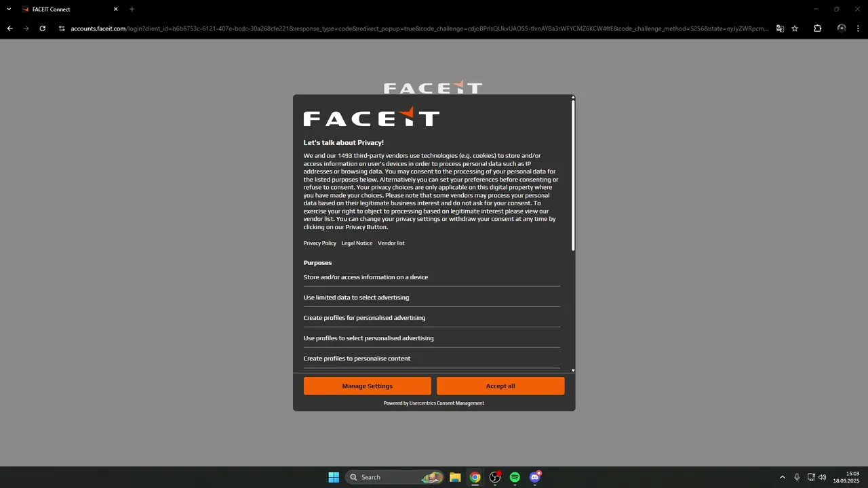The image size is (868, 488).
Task: Expand 'Create profiles to personalise content'
Action: (432, 359)
